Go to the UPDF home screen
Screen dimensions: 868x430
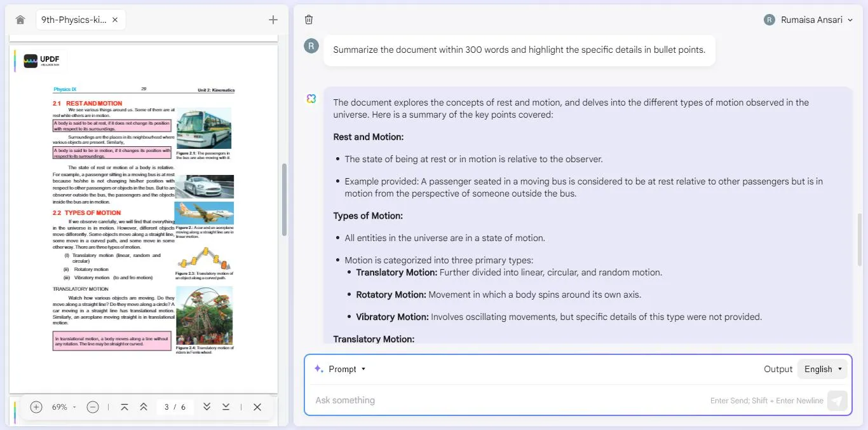coord(20,20)
